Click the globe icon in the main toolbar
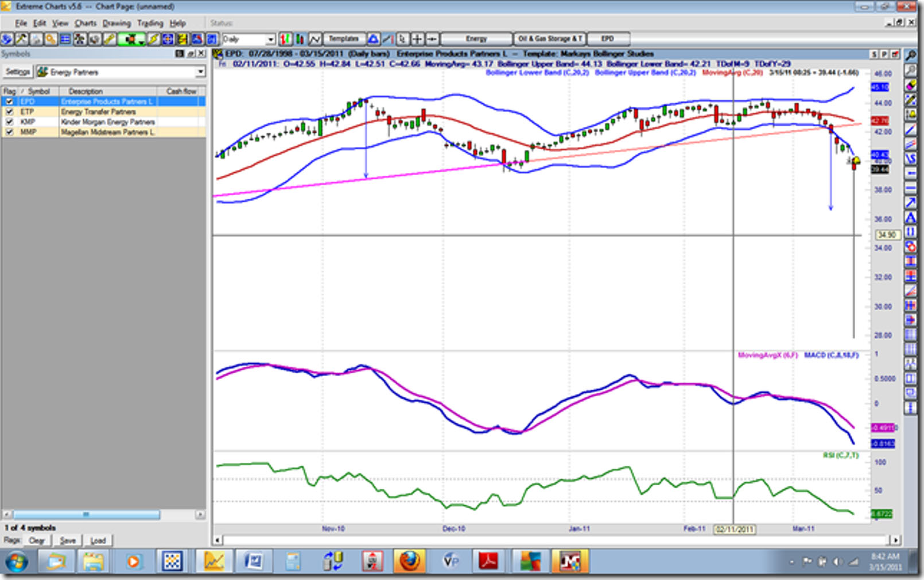 click(7, 39)
